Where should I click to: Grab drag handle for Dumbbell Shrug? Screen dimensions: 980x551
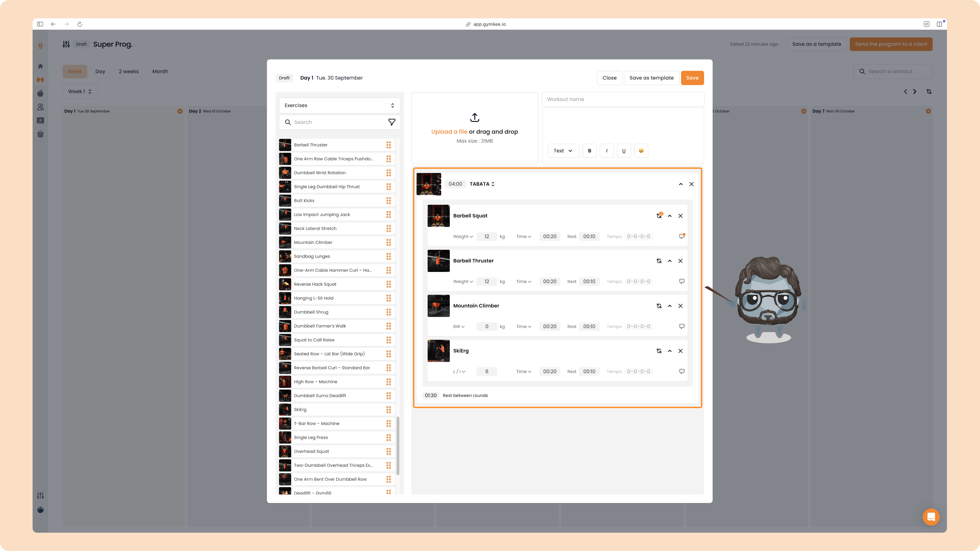point(388,312)
